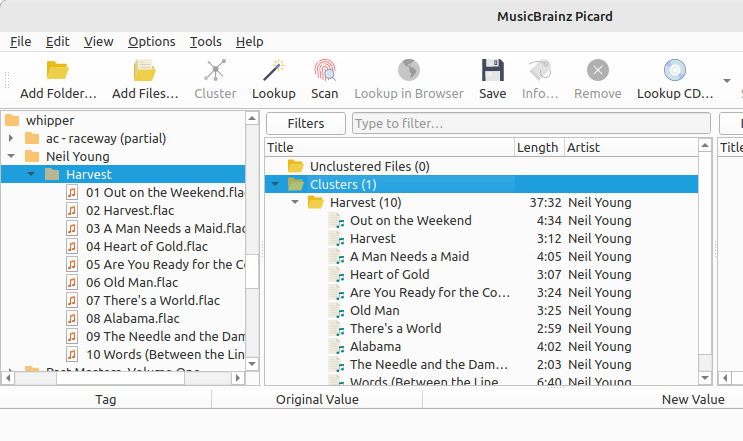
Task: Open the Options menu
Action: pyautogui.click(x=152, y=42)
